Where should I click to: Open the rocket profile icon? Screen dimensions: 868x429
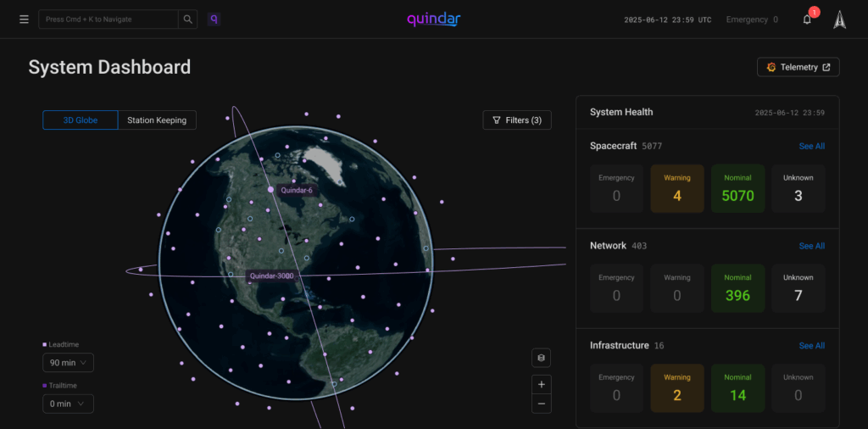point(839,19)
